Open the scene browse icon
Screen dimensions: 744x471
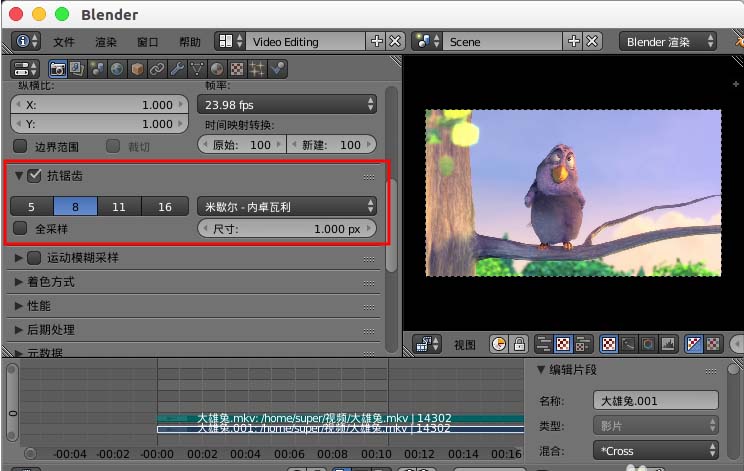pos(427,42)
